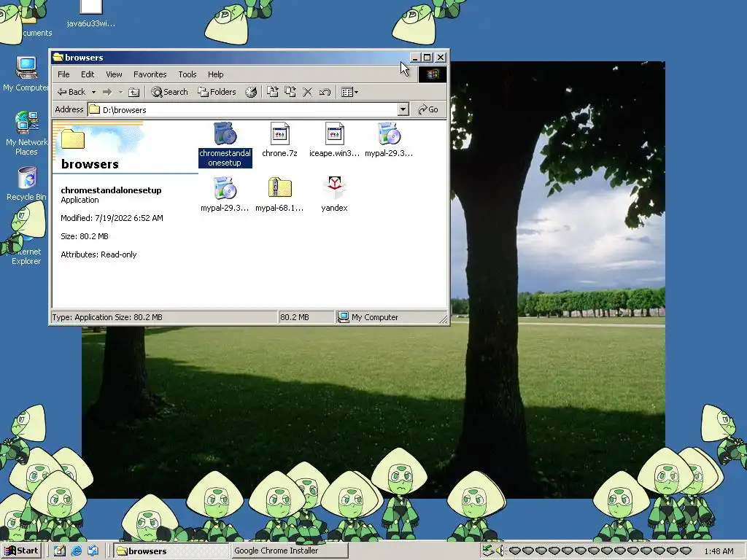Image resolution: width=747 pixels, height=560 pixels.
Task: Delete the selected file with the X icon
Action: pyautogui.click(x=308, y=92)
